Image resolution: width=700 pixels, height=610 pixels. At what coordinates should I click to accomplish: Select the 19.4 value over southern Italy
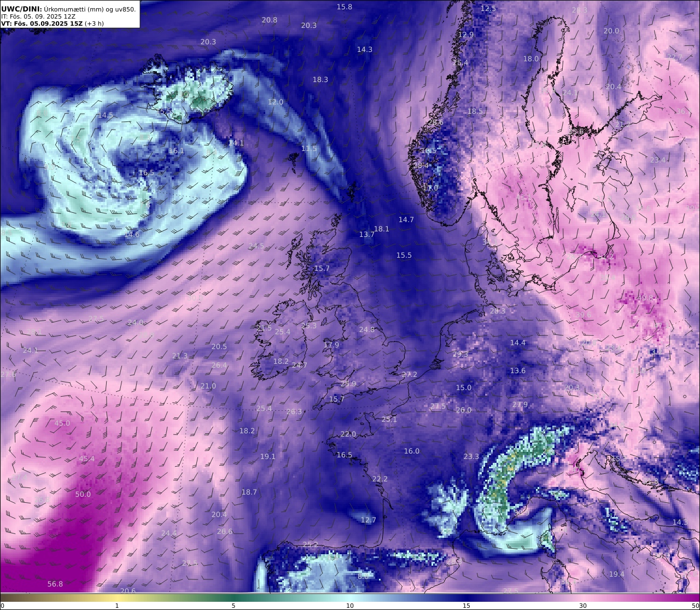(x=617, y=574)
